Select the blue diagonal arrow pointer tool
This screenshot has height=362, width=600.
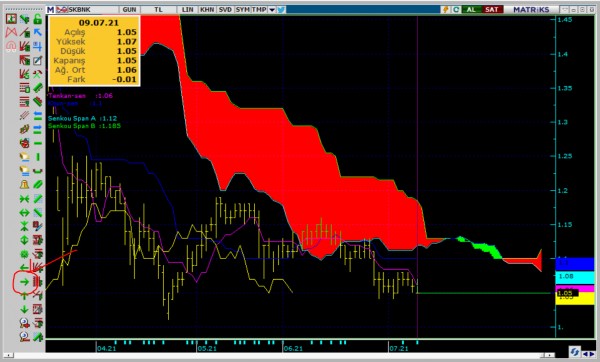37,32
